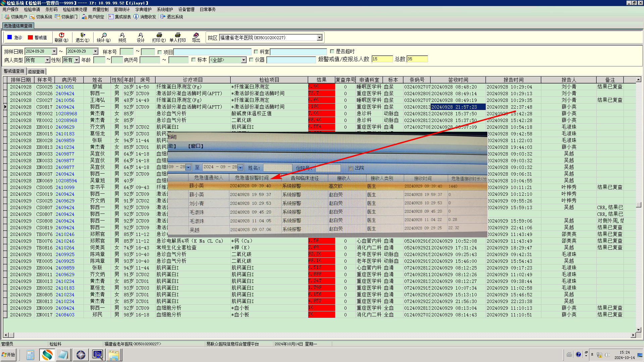Click the 预览 preview icon

122,35
